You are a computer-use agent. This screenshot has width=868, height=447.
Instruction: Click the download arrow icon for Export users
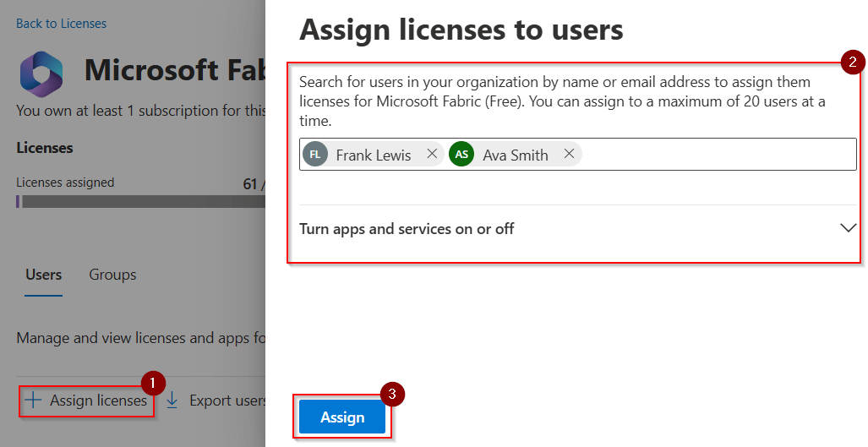click(172, 401)
